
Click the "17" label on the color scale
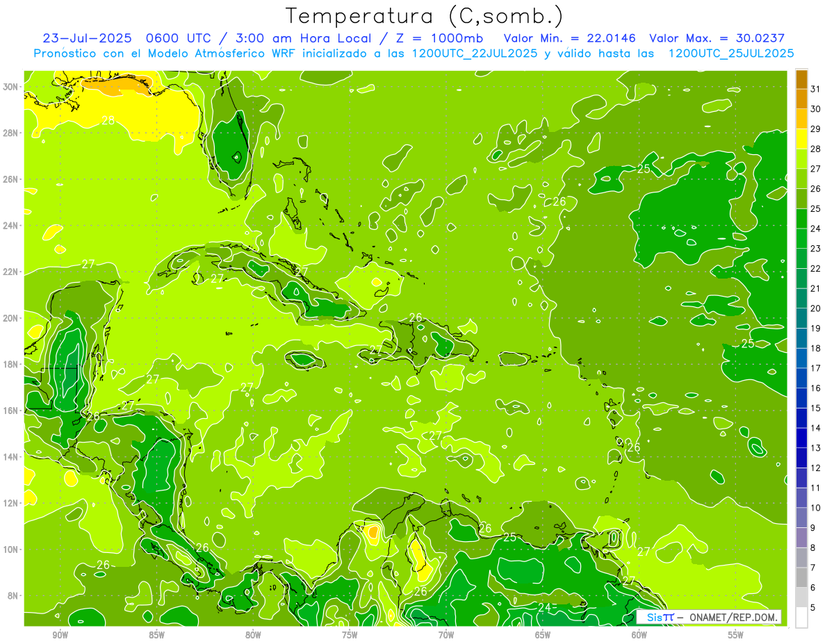[x=816, y=368]
